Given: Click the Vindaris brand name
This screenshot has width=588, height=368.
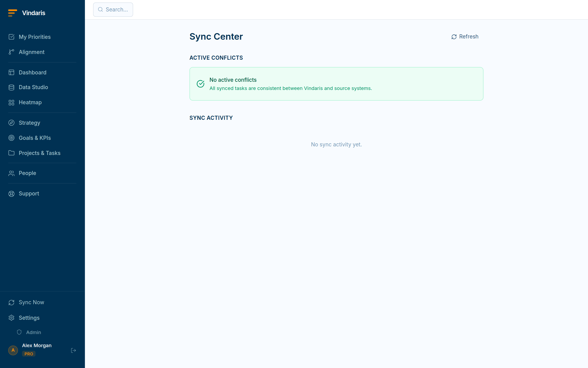Looking at the screenshot, I should click(x=33, y=13).
